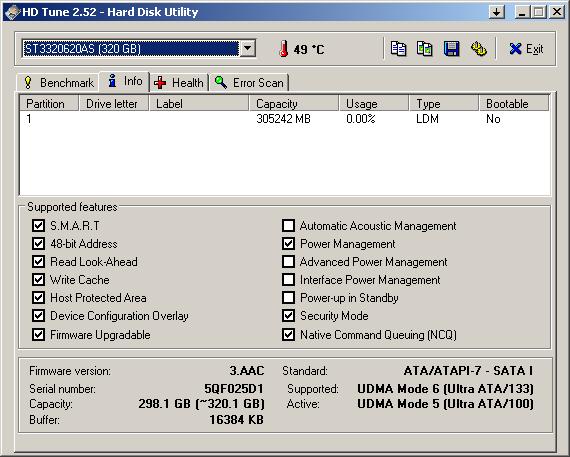Click UDMA Mode 6 supported value

[x=445, y=389]
